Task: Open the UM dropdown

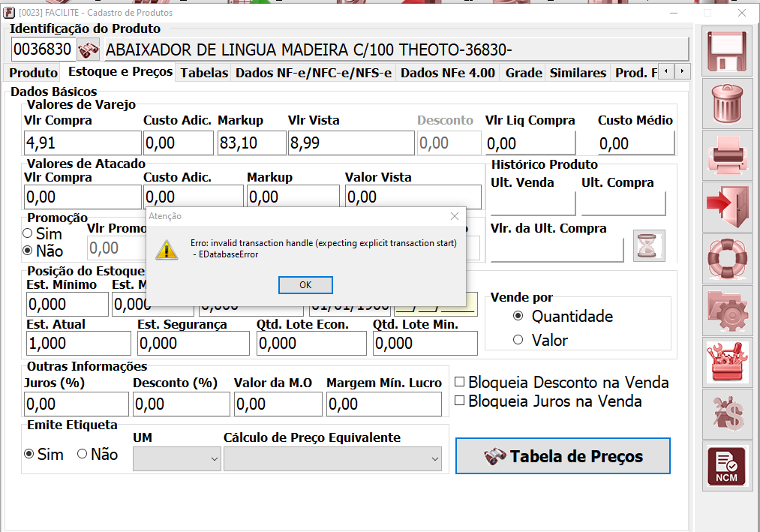Action: coord(177,458)
